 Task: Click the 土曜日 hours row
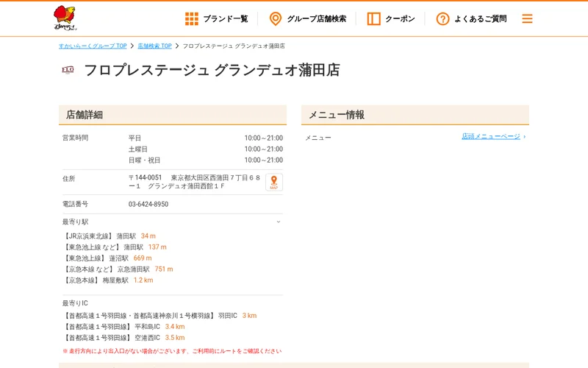click(206, 149)
